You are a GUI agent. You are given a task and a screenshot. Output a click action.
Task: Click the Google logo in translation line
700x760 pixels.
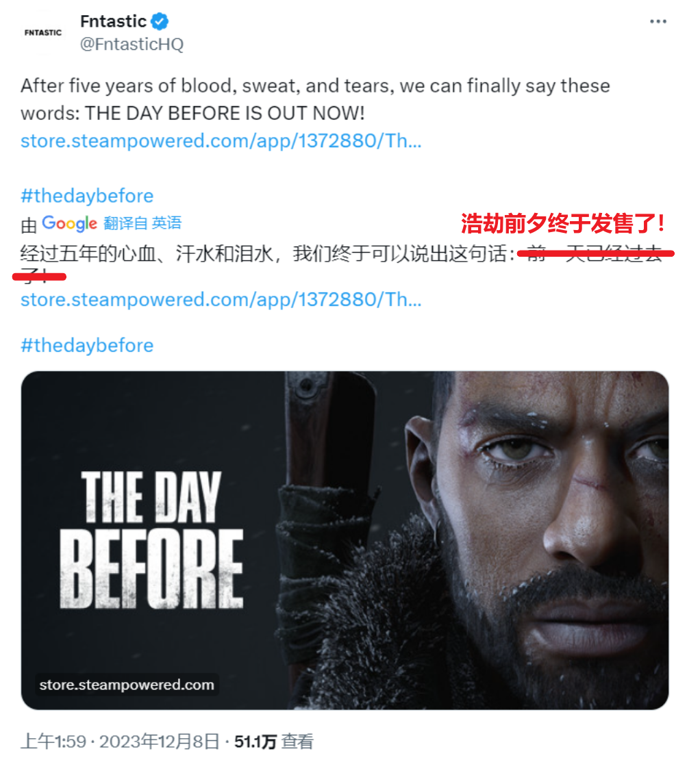(69, 223)
